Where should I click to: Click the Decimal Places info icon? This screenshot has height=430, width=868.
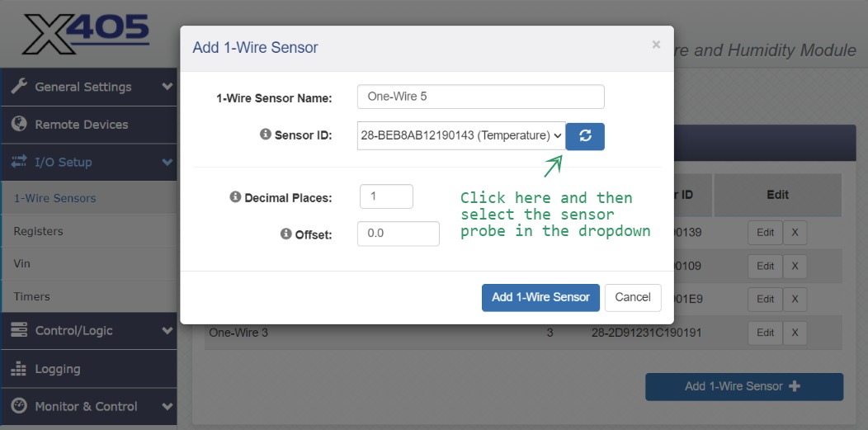point(235,197)
